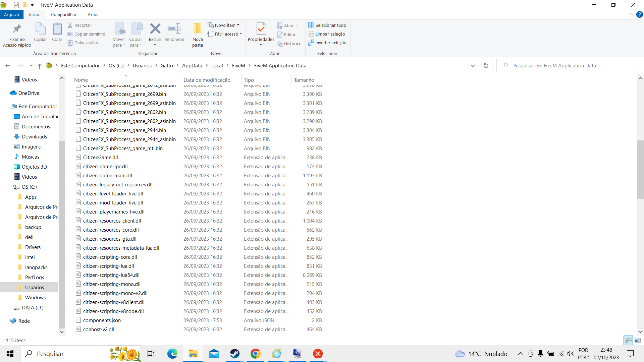Switch to large thumbnails view icon
Screen dimensions: 644x362
[x=638, y=340]
